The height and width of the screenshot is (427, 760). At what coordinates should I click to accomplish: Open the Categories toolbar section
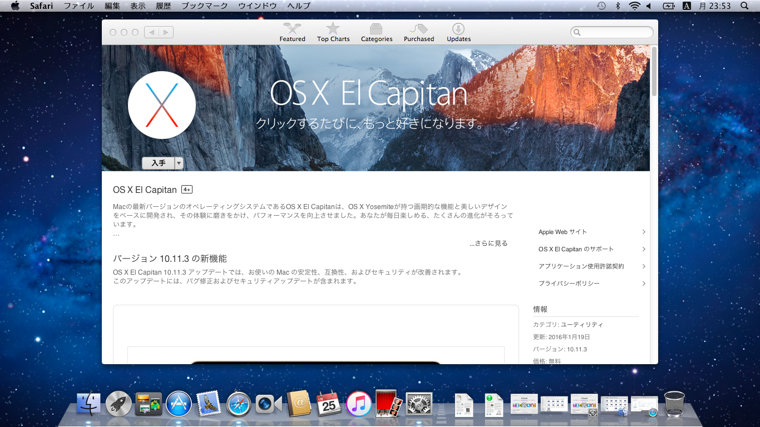(376, 32)
